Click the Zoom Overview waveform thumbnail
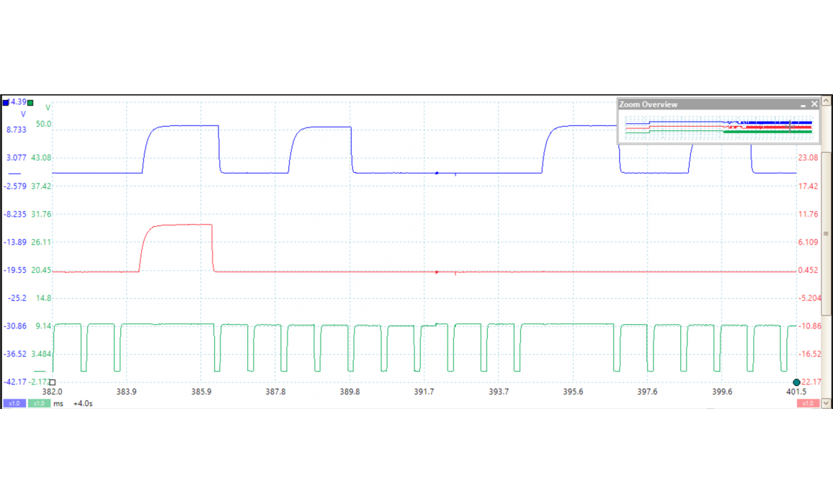 pyautogui.click(x=718, y=127)
